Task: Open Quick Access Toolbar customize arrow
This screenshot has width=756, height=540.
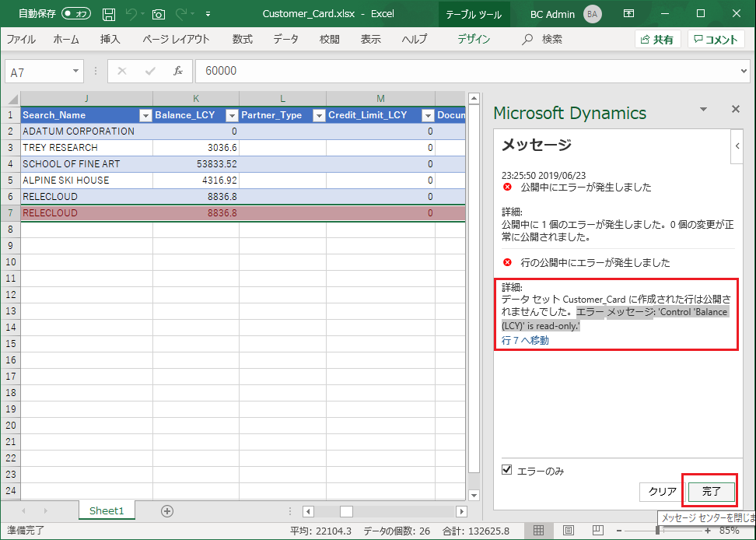Action: tap(208, 15)
